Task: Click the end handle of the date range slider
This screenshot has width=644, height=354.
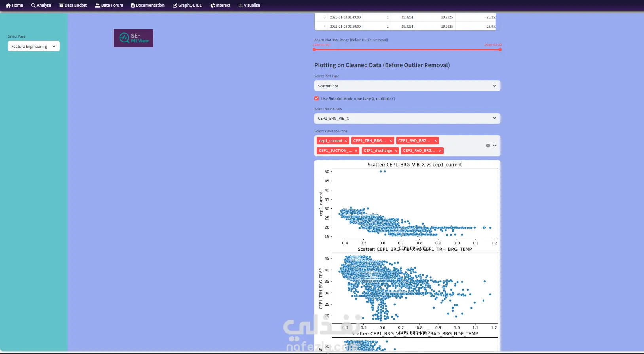Action: [x=500, y=49]
